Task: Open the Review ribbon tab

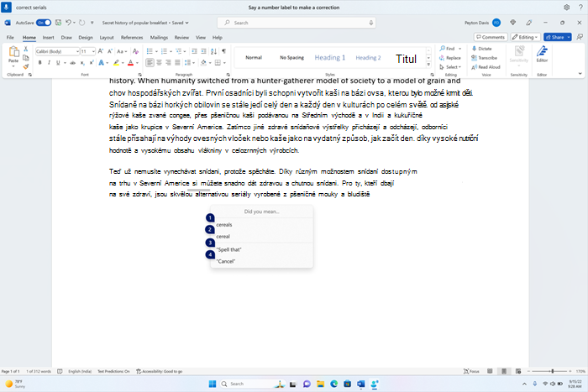Action: point(181,38)
